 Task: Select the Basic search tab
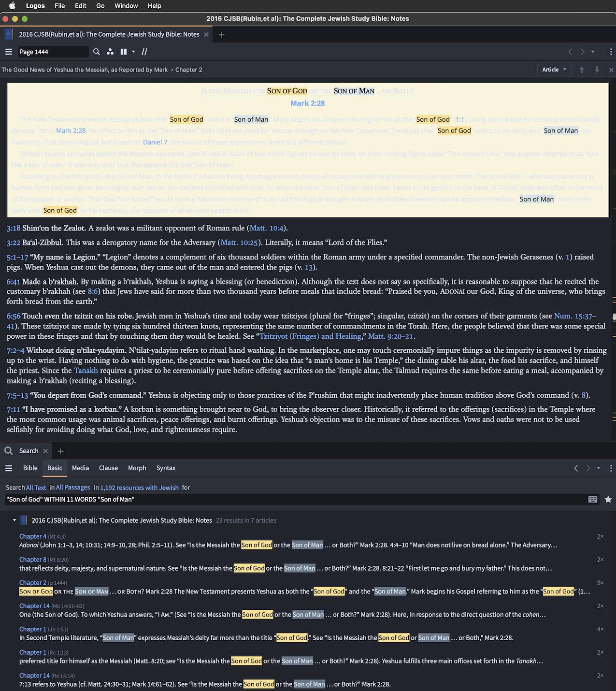55,468
